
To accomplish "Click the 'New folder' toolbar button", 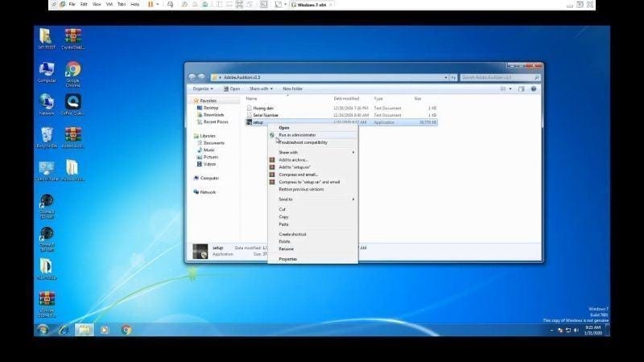I will (x=292, y=88).
